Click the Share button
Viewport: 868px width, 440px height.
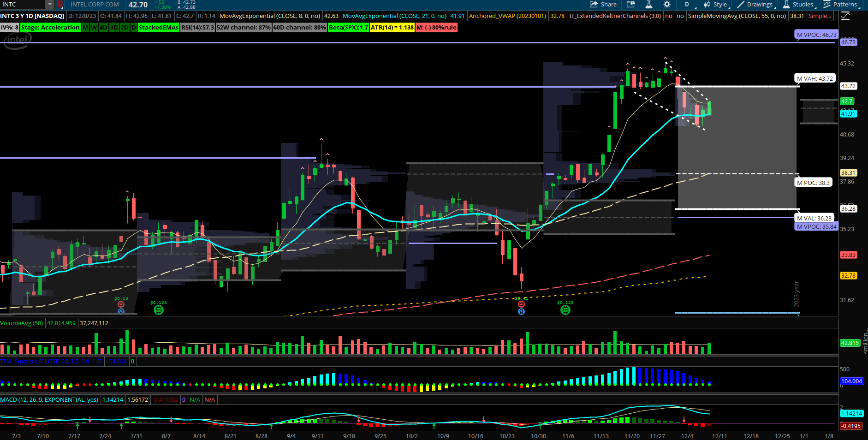click(603, 5)
